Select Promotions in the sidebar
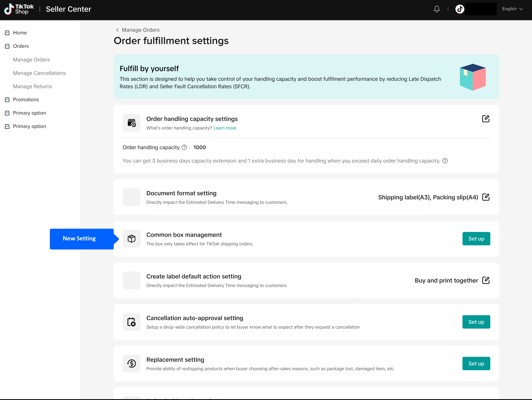Image resolution: width=532 pixels, height=400 pixels. (x=26, y=100)
